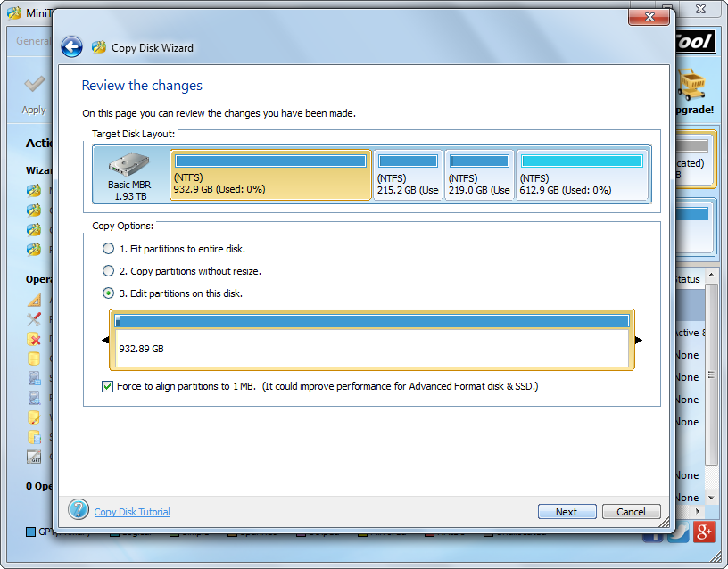Click the 932.89 GB partition editing bar
Screen dimensions: 728x569
tap(372, 340)
